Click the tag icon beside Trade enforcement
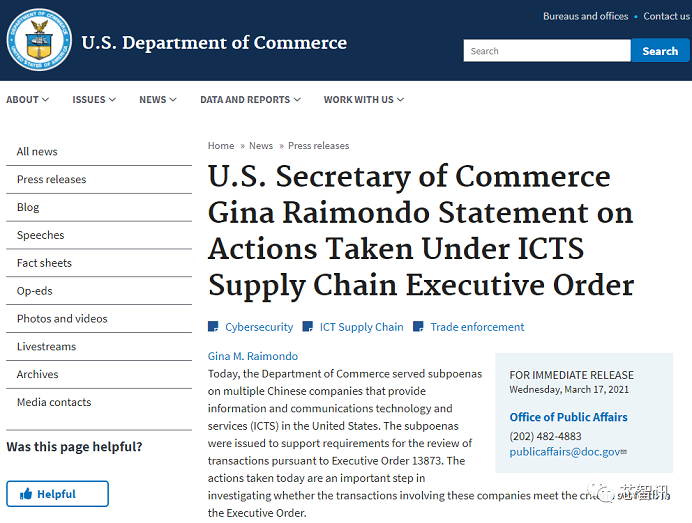 (418, 327)
